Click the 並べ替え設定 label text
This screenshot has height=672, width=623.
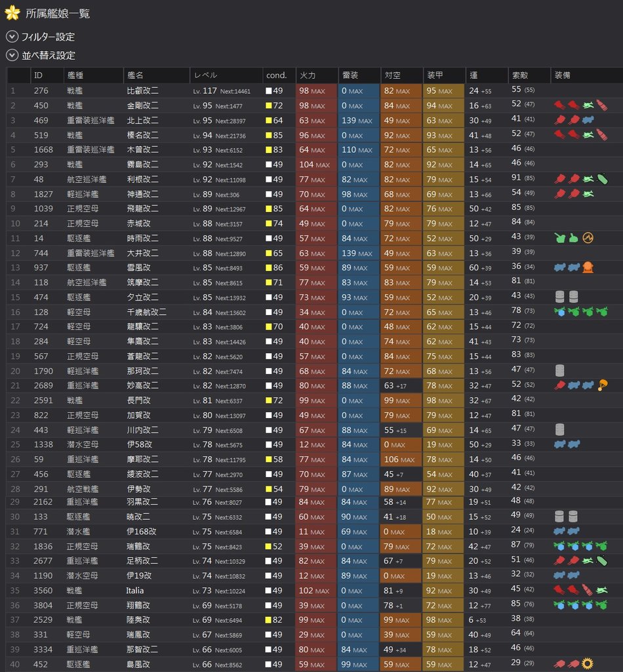49,55
